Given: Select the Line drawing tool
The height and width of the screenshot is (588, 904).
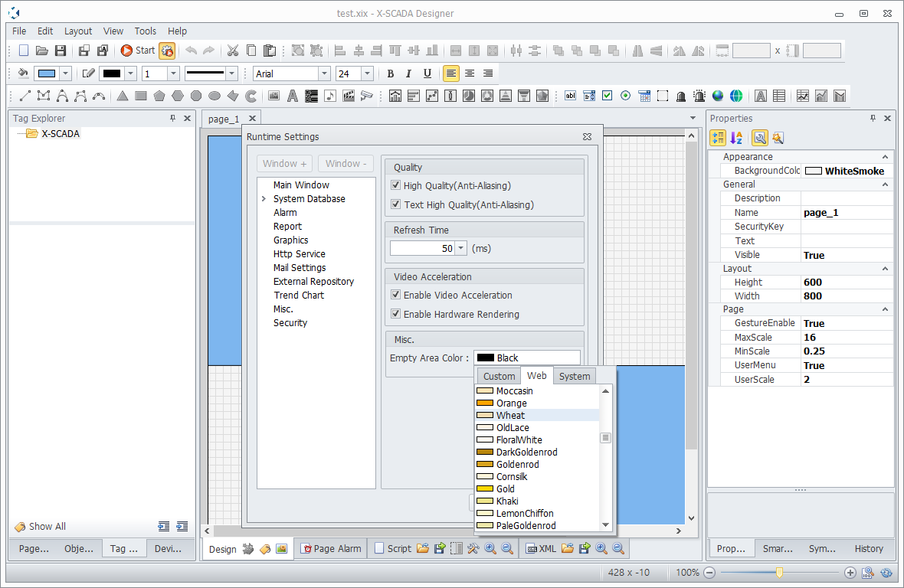Looking at the screenshot, I should pyautogui.click(x=25, y=96).
